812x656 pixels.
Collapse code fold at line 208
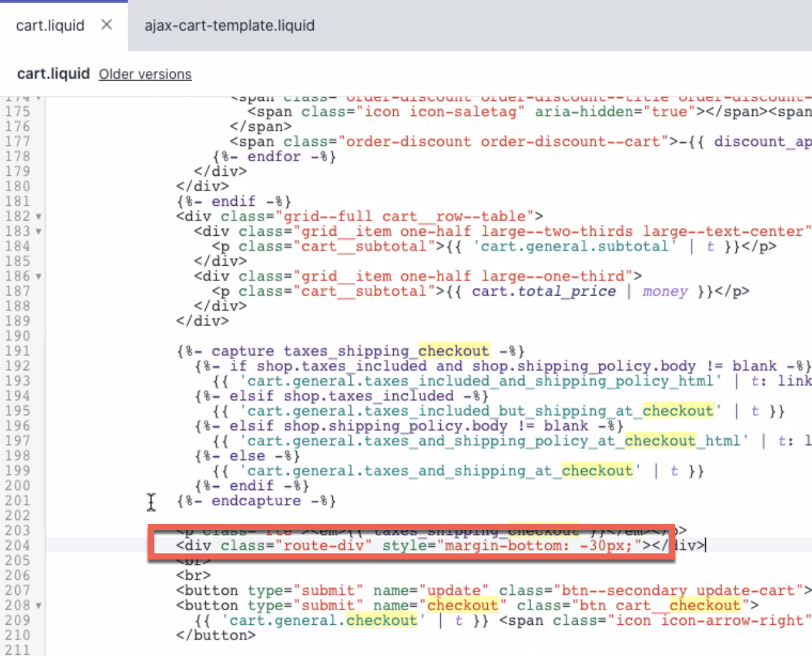(38, 605)
